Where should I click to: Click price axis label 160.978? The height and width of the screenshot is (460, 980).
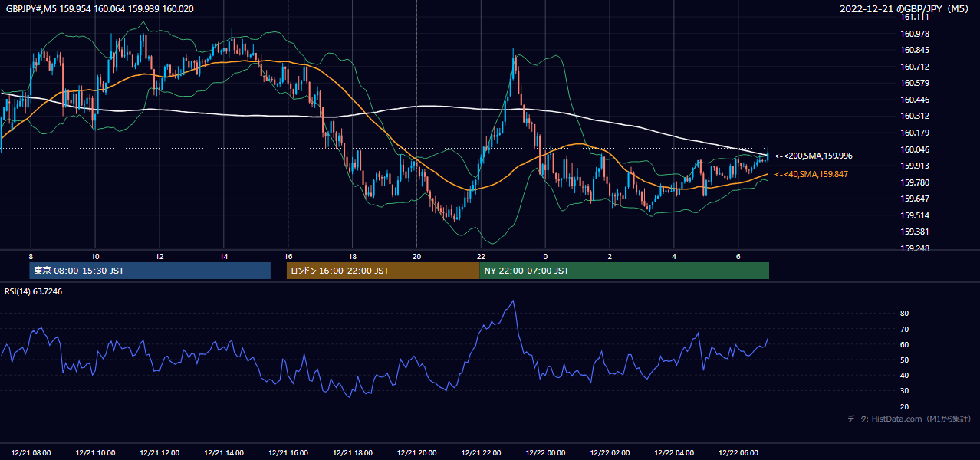916,34
